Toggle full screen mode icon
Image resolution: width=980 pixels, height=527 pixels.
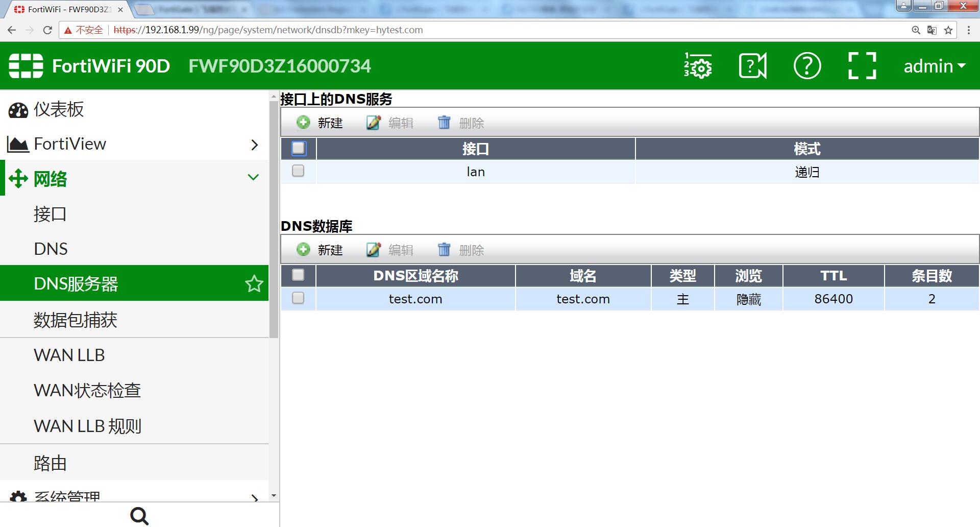point(862,66)
